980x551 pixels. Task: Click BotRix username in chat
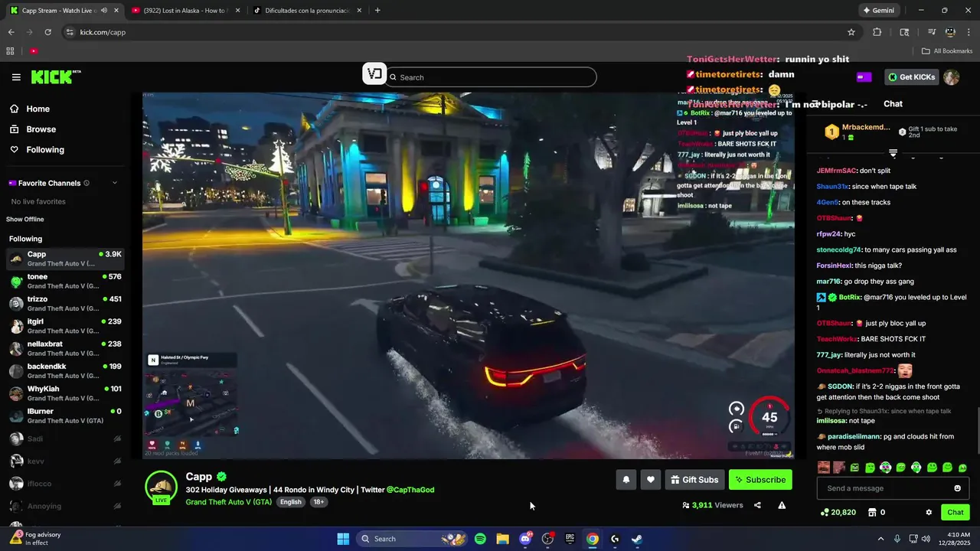pyautogui.click(x=850, y=297)
